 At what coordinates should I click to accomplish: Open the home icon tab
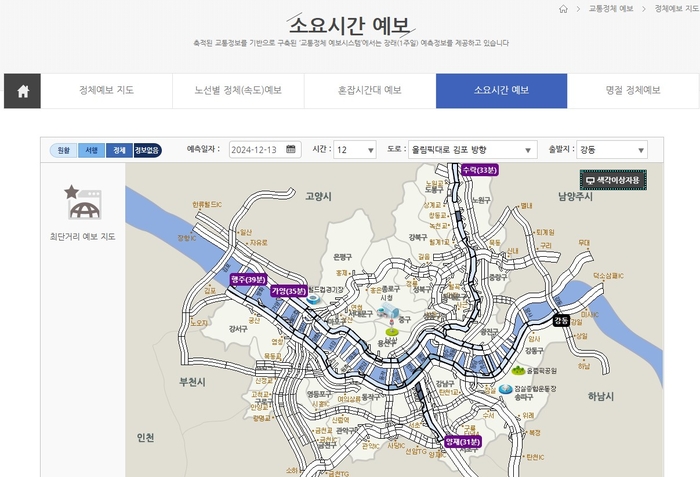[23, 91]
